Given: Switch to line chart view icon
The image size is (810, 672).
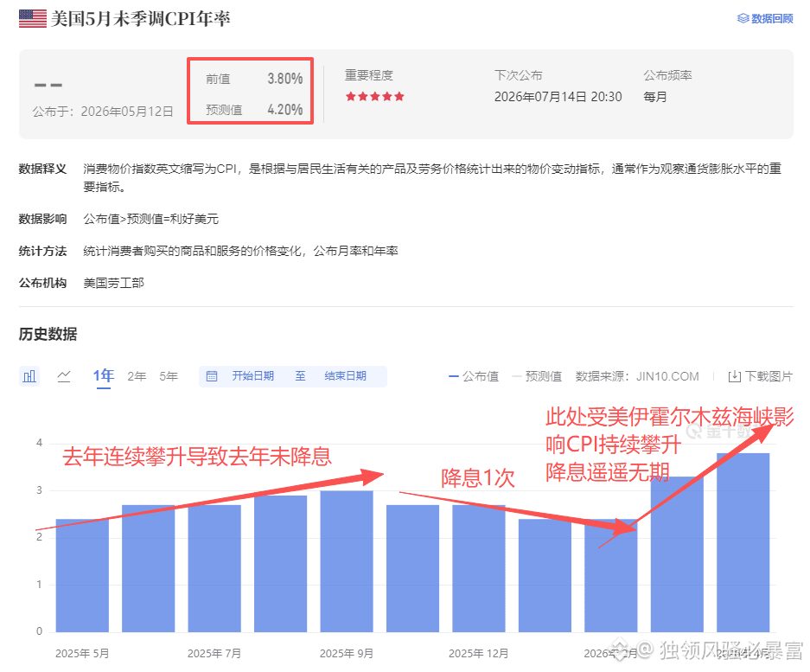Looking at the screenshot, I should (64, 376).
